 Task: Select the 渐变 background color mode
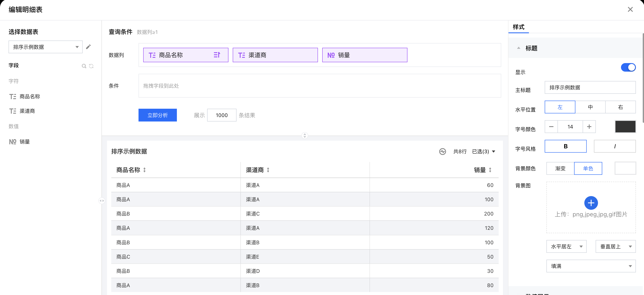[560, 169]
